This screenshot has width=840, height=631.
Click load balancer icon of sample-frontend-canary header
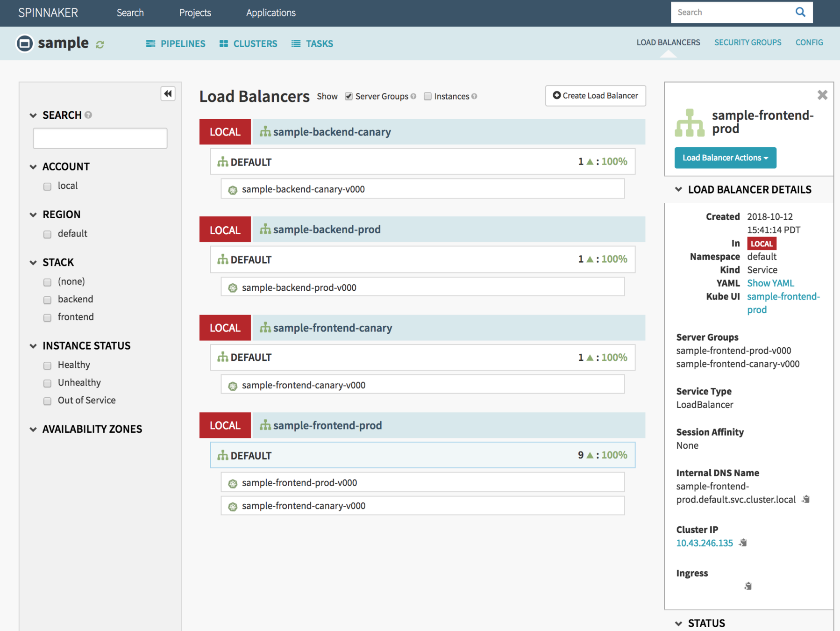[x=265, y=328]
